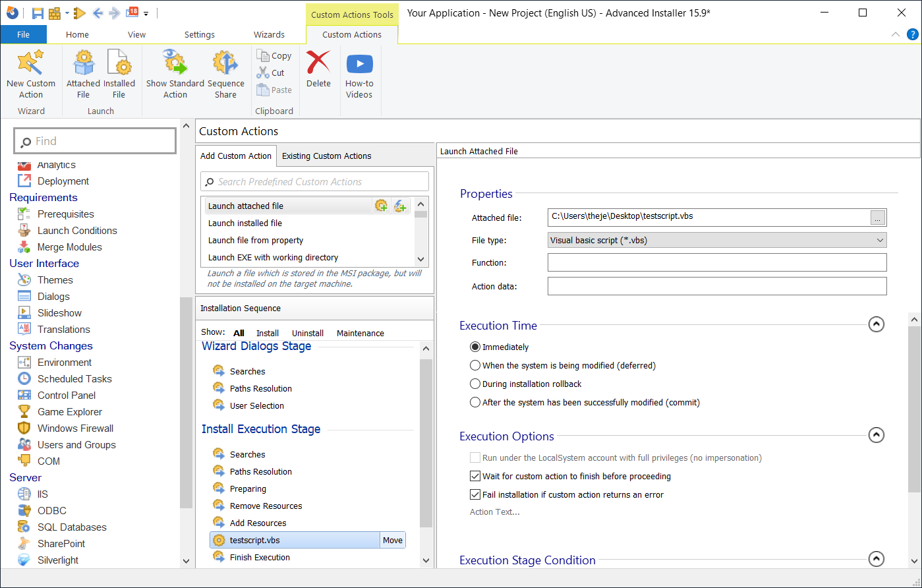The width and height of the screenshot is (922, 588).
Task: Add launch attached file without sequence
Action: tap(400, 206)
